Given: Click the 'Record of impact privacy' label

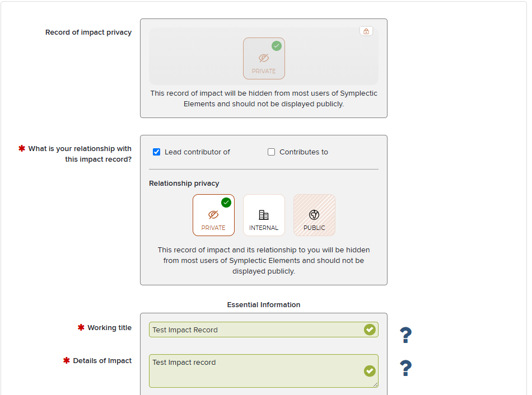Looking at the screenshot, I should (x=88, y=32).
